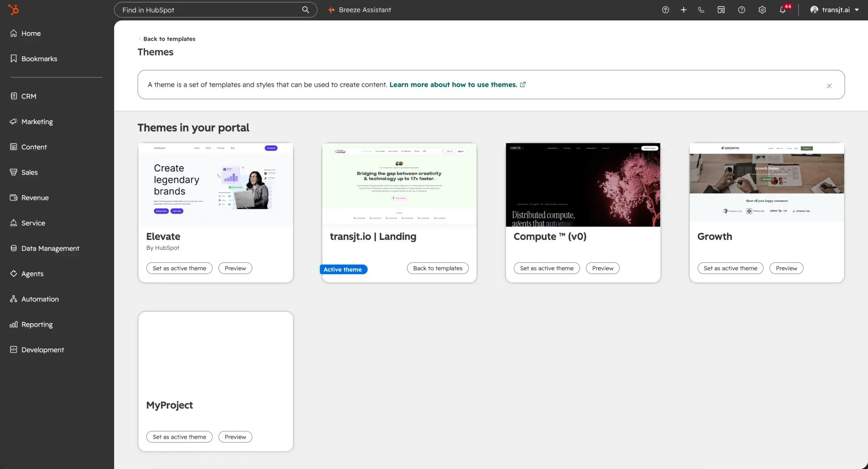Open the Revenue menu
The width and height of the screenshot is (868, 469).
[x=29, y=198]
